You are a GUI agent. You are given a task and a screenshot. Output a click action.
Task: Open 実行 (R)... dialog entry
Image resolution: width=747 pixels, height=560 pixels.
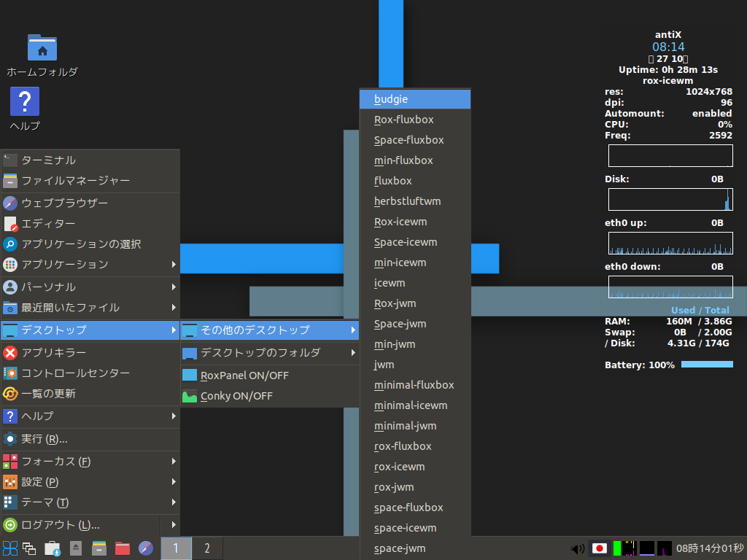pyautogui.click(x=90, y=438)
